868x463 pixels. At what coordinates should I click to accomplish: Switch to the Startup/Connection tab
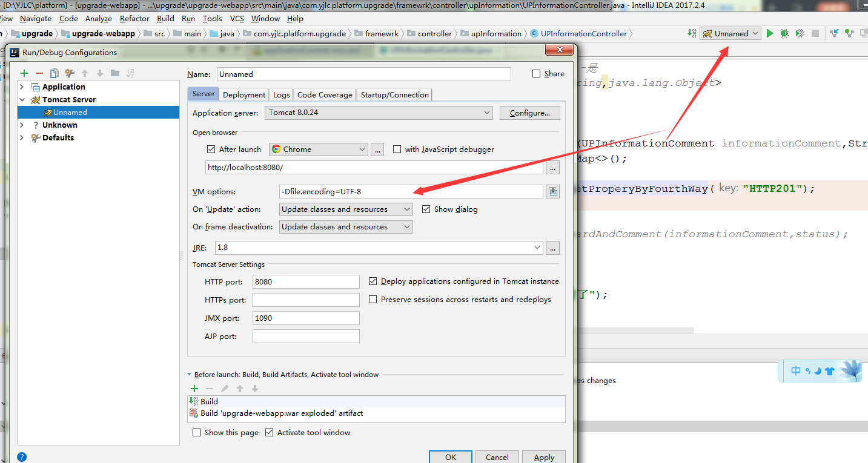tap(394, 94)
